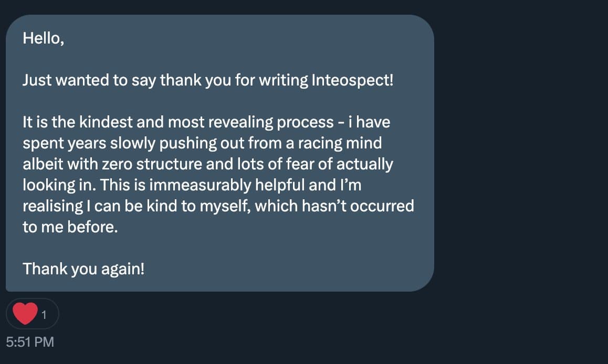Click the 'Thank you again!' closing line
The height and width of the screenshot is (364, 608).
click(x=83, y=269)
